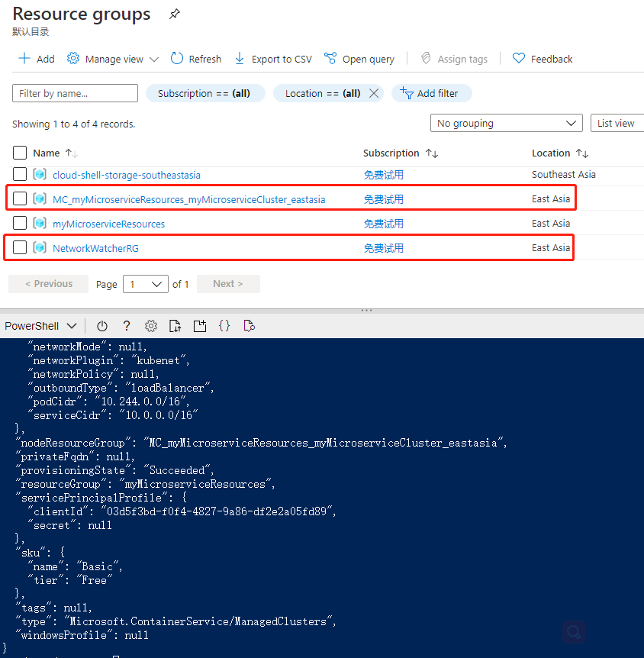Click upload/download files icon in Cloud Shell
Image resolution: width=644 pixels, height=658 pixels.
(175, 326)
